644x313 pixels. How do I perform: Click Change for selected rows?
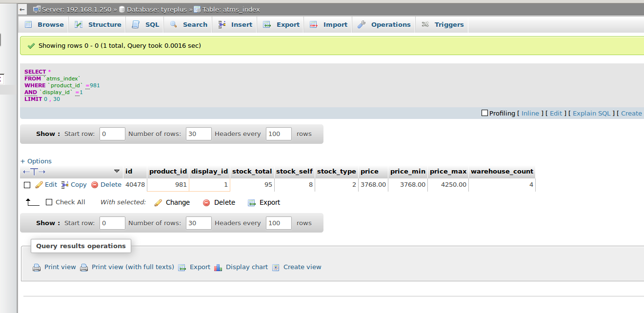coord(172,202)
